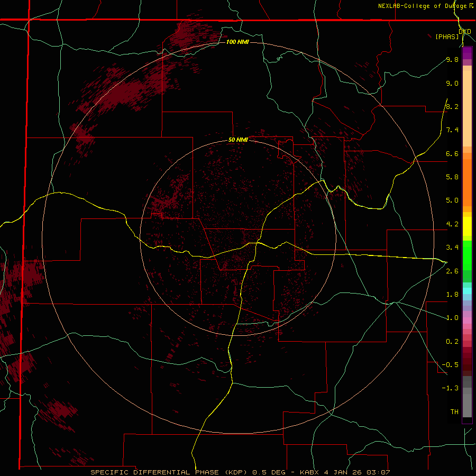Click the 9.8 value on color scale
Screen dimensions: 476x476
[x=452, y=59]
